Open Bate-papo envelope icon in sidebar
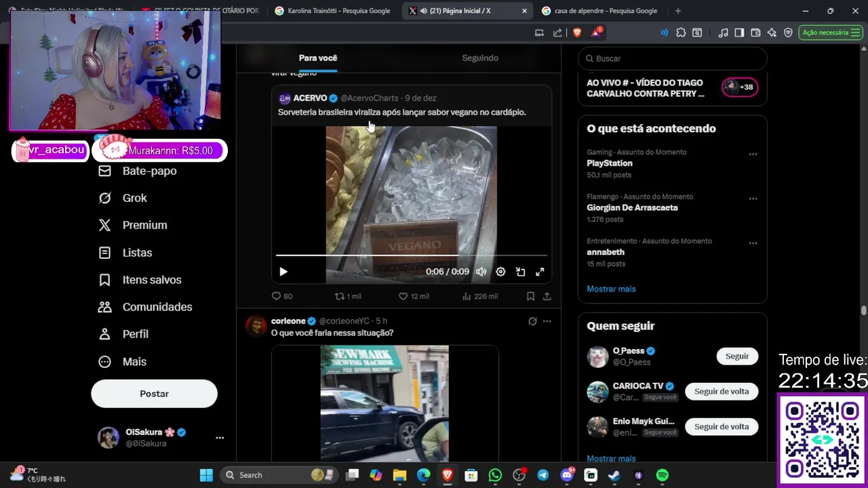The height and width of the screenshot is (488, 868). pos(104,171)
